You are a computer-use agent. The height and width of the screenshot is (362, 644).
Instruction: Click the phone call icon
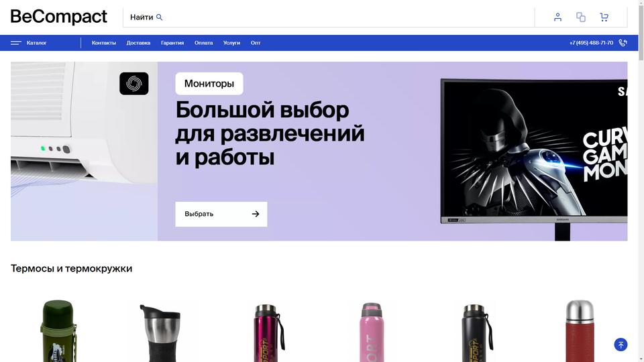(x=623, y=43)
